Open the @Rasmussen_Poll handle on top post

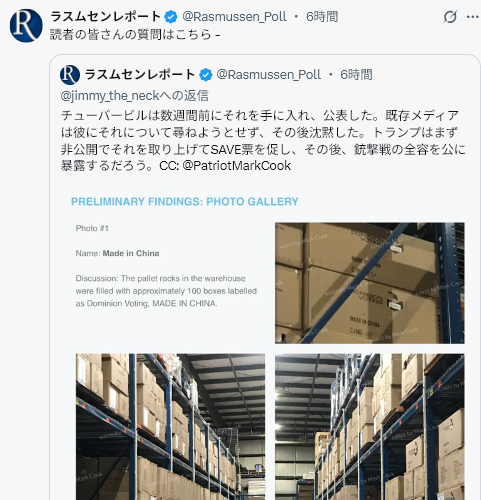pyautogui.click(x=234, y=17)
